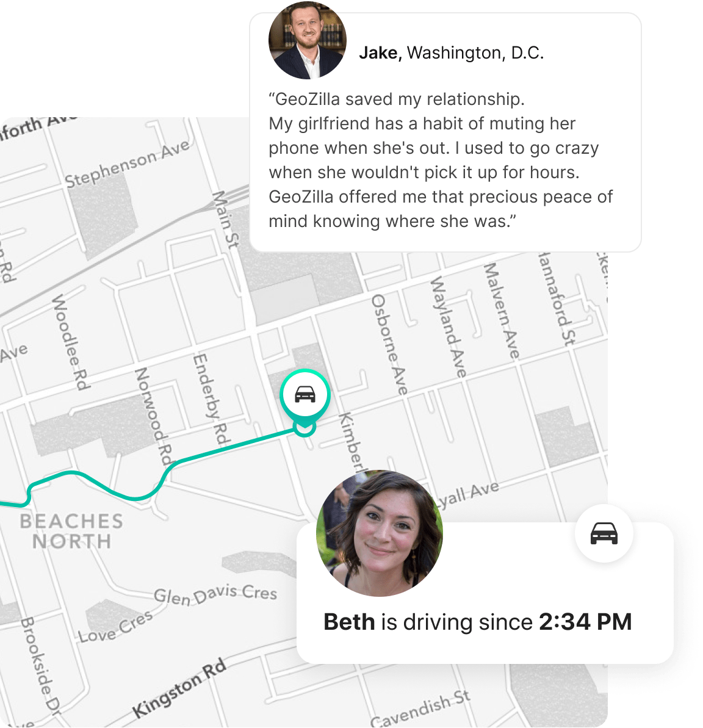Click the car icon in Beth's driving card
This screenshot has height=728, width=703.
604,533
